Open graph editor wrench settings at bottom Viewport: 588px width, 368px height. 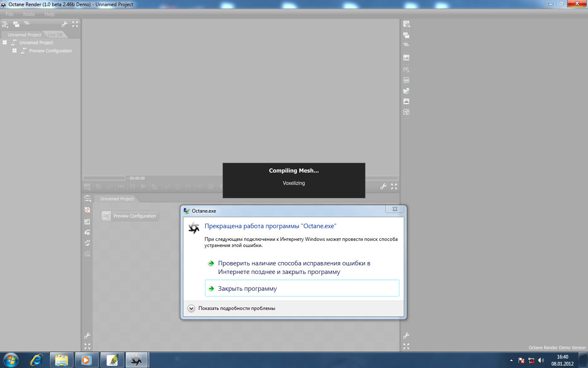[x=87, y=336]
